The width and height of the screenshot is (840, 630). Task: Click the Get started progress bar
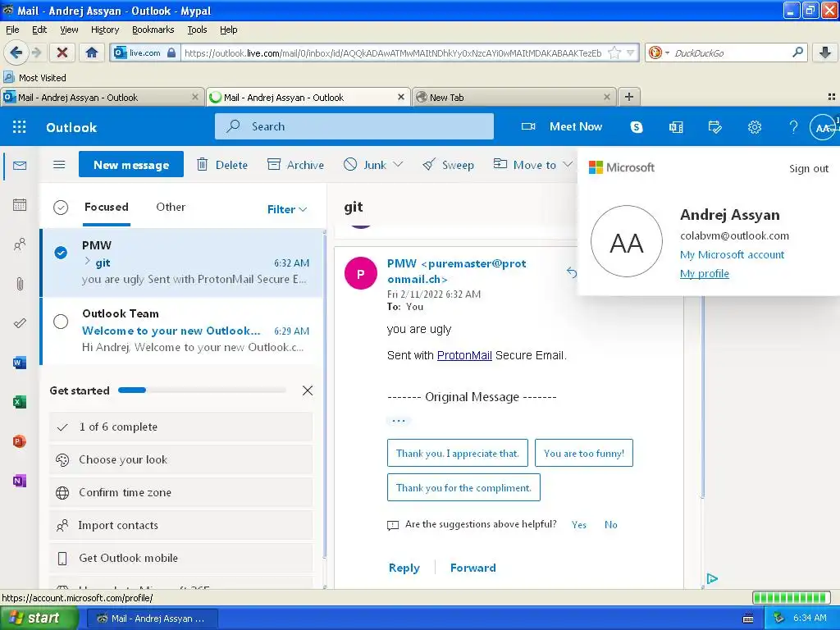pos(202,390)
